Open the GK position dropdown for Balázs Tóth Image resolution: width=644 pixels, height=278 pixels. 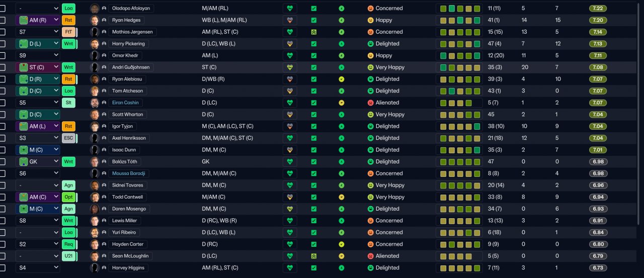click(38, 161)
